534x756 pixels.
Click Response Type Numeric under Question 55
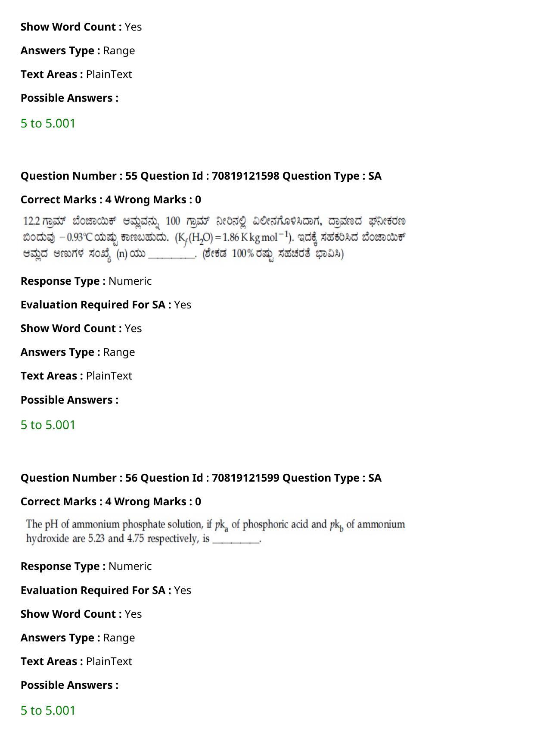click(86, 281)
